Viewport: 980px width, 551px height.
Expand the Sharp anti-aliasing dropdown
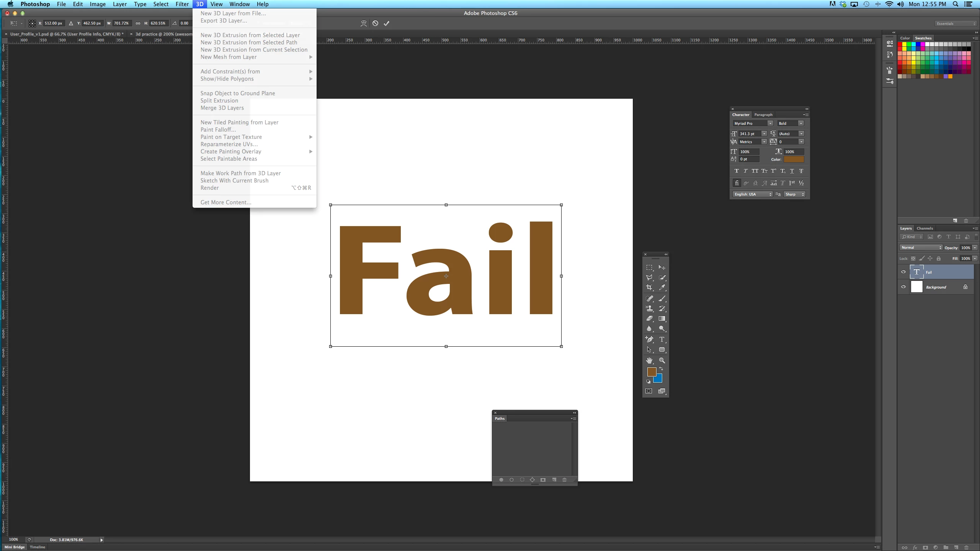tap(794, 194)
